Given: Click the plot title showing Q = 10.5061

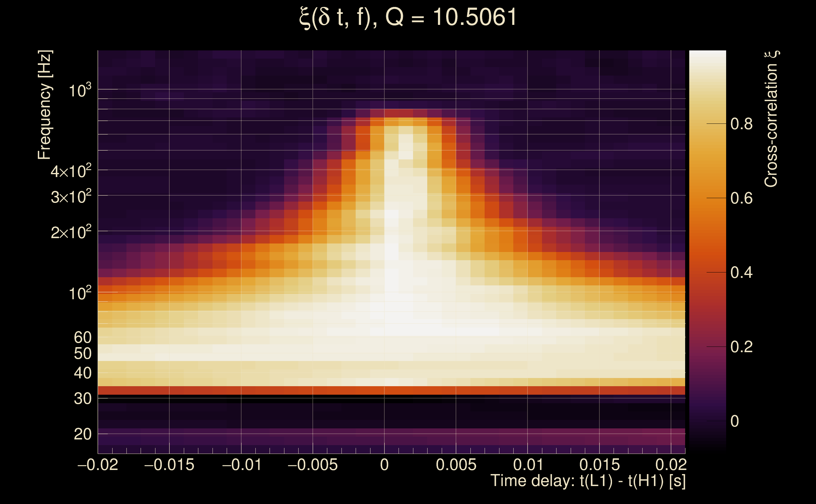Looking at the screenshot, I should coord(408,17).
